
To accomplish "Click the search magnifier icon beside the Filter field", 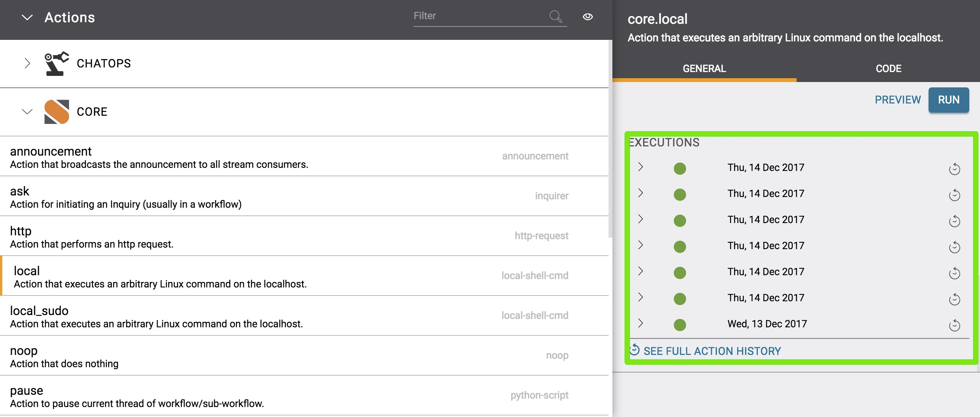I will pyautogui.click(x=555, y=16).
